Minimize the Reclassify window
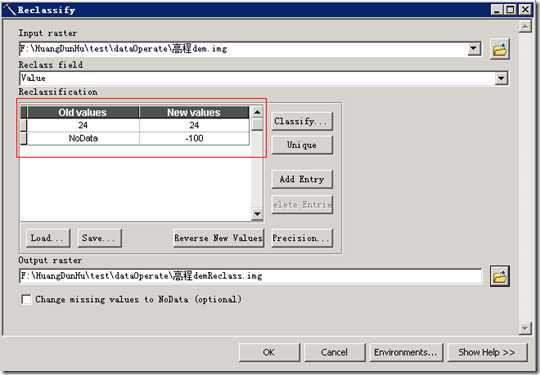The width and height of the screenshot is (540, 375). coord(497,10)
